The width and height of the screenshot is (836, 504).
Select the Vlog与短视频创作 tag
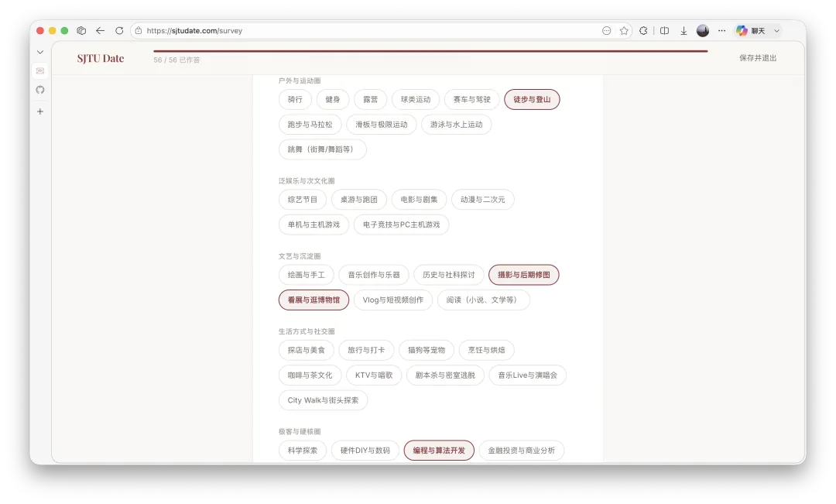393,300
